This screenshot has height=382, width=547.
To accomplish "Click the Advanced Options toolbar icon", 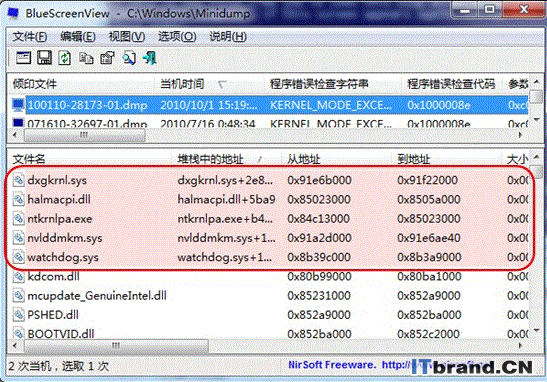I will click(23, 58).
